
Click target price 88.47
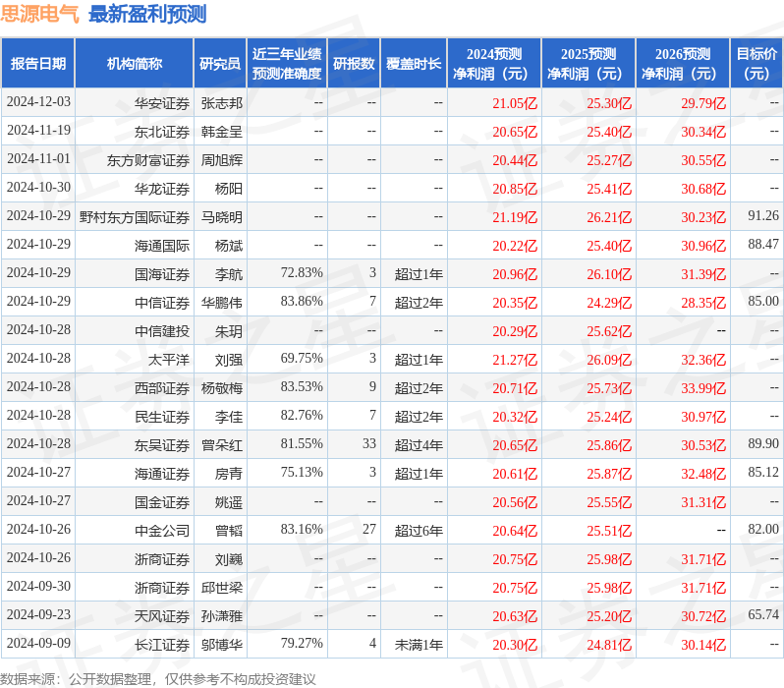[763, 244]
